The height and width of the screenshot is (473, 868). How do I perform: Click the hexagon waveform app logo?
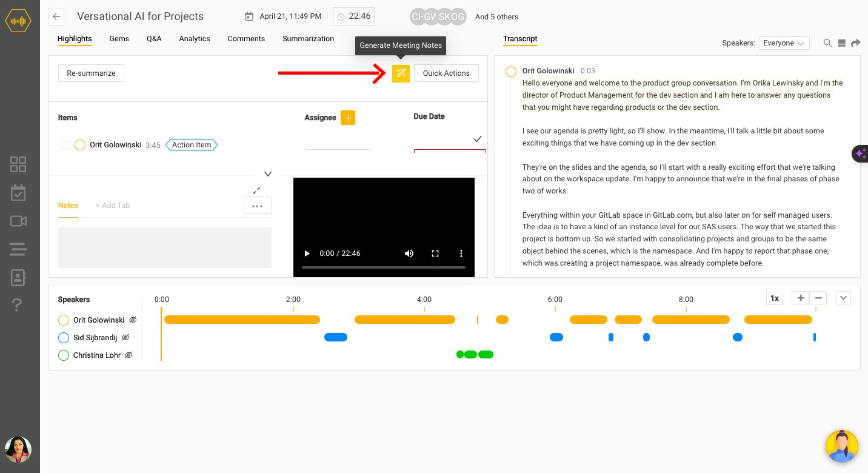[x=18, y=21]
